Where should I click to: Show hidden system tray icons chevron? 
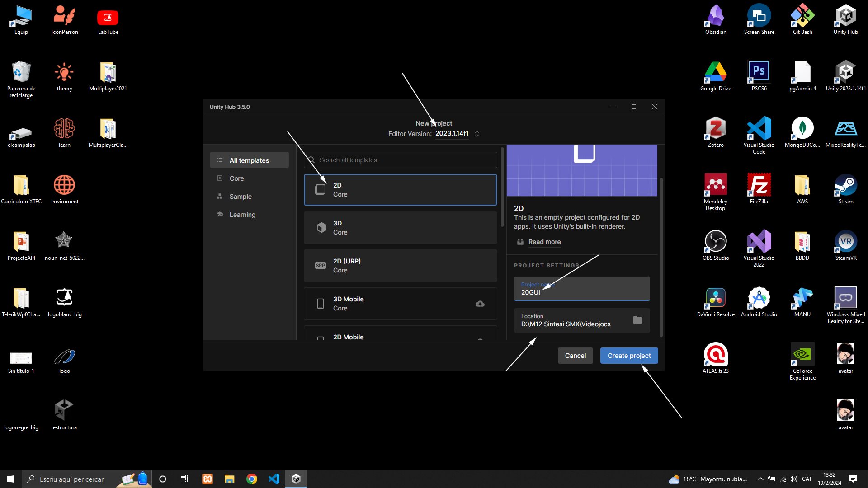[x=760, y=479]
